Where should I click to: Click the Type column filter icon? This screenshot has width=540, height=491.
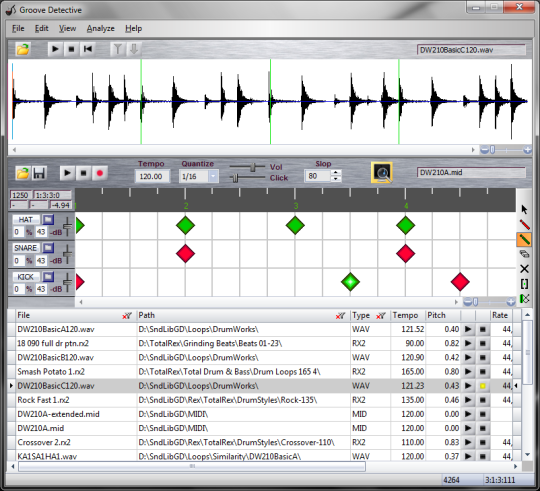pos(381,316)
